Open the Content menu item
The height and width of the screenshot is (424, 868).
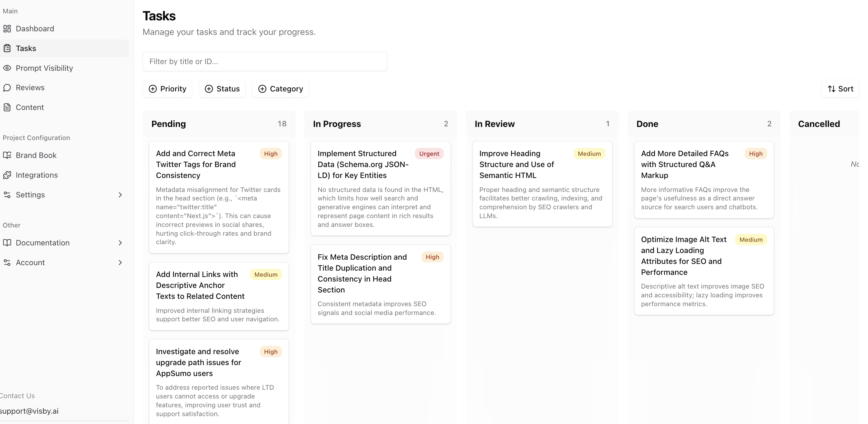tap(30, 107)
